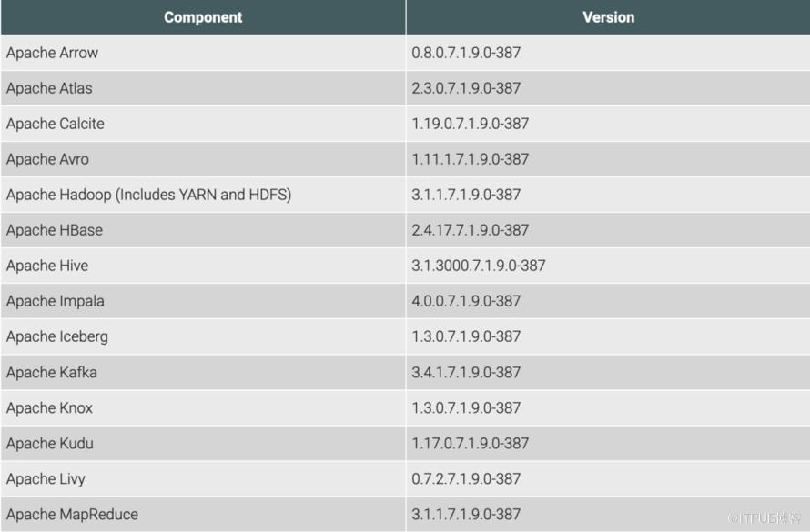Select Impala version 4.0.0.7.1.9.0-387
This screenshot has width=810, height=532.
coord(466,301)
